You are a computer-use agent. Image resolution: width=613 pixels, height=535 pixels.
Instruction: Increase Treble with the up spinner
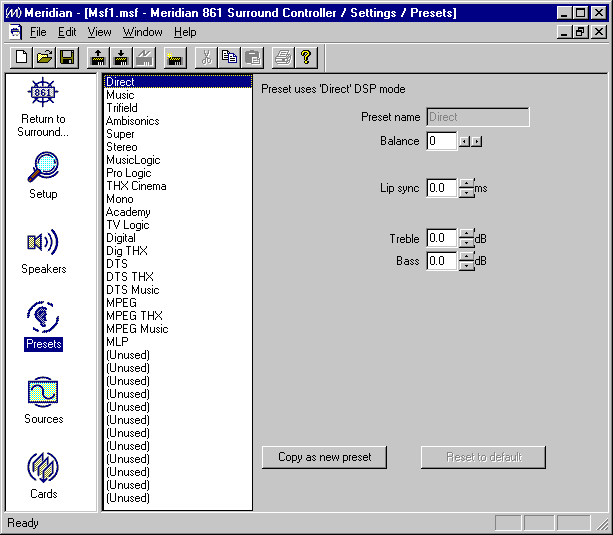click(x=466, y=233)
